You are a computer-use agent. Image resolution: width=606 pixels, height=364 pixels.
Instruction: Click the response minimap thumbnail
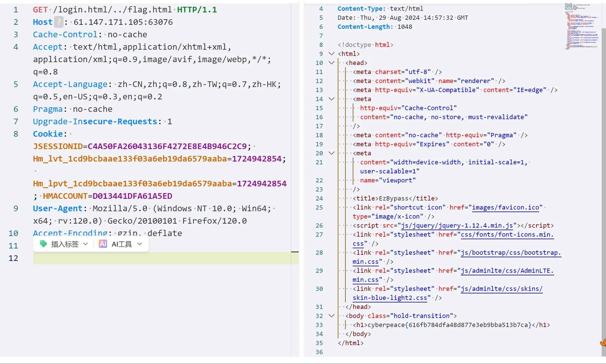581,27
